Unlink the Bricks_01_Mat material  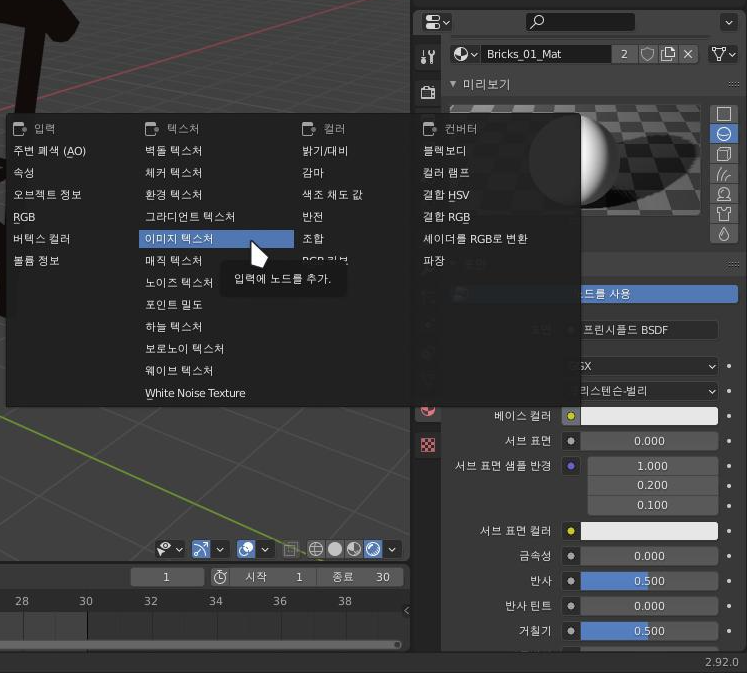pos(688,54)
